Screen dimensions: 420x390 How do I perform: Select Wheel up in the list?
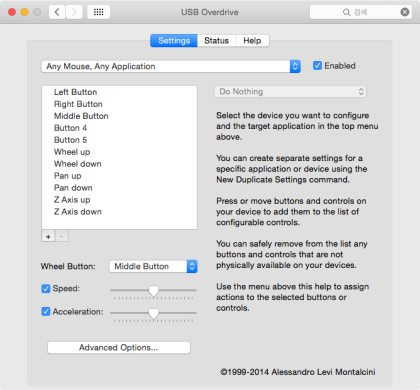pyautogui.click(x=119, y=152)
